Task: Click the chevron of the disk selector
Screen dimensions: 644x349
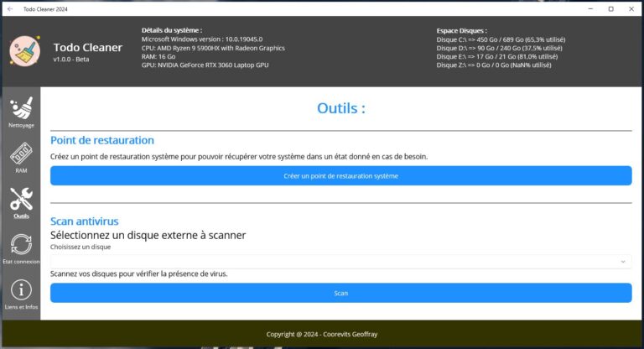Action: click(x=623, y=262)
